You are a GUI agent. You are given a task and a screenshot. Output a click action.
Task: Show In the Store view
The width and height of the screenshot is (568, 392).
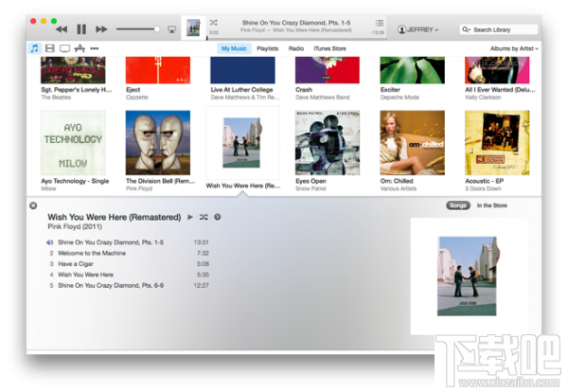(492, 205)
